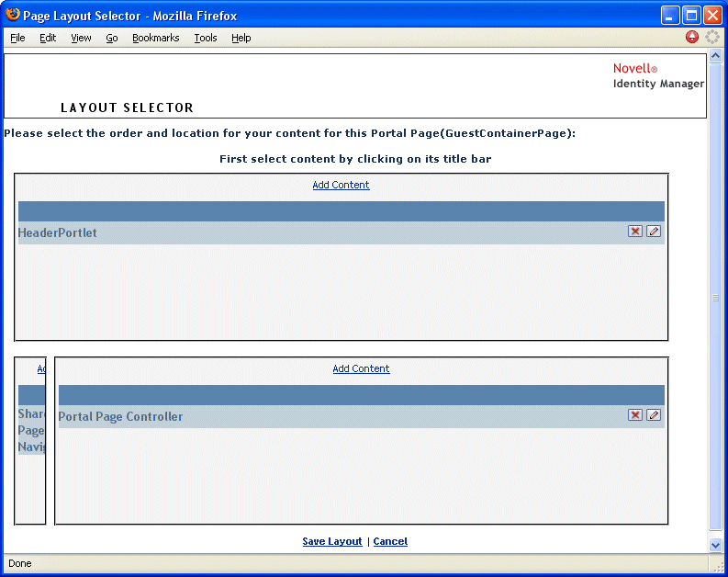
Task: Open the Go menu
Action: click(112, 38)
